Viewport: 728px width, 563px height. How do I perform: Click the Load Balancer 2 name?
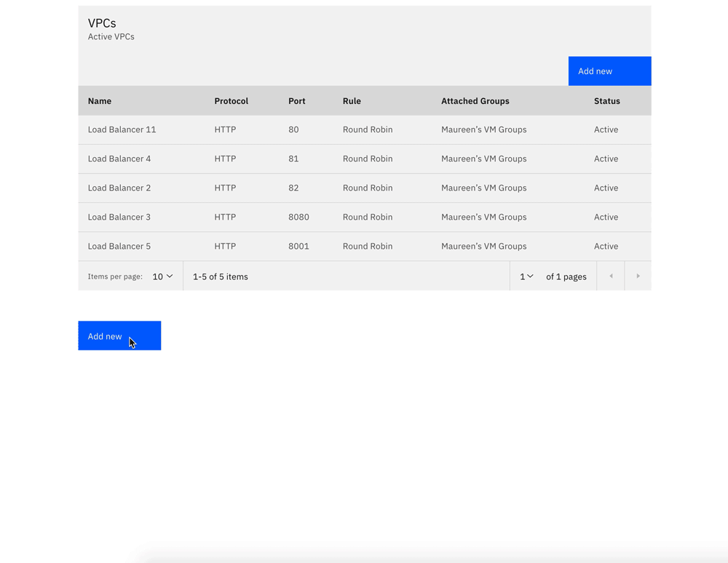click(119, 188)
